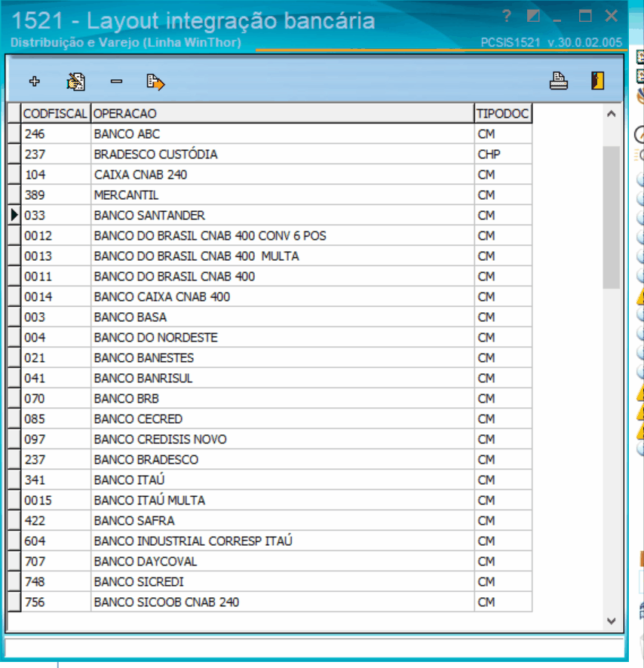Sort by OPERACAO column header
The image size is (644, 668).
(282, 114)
